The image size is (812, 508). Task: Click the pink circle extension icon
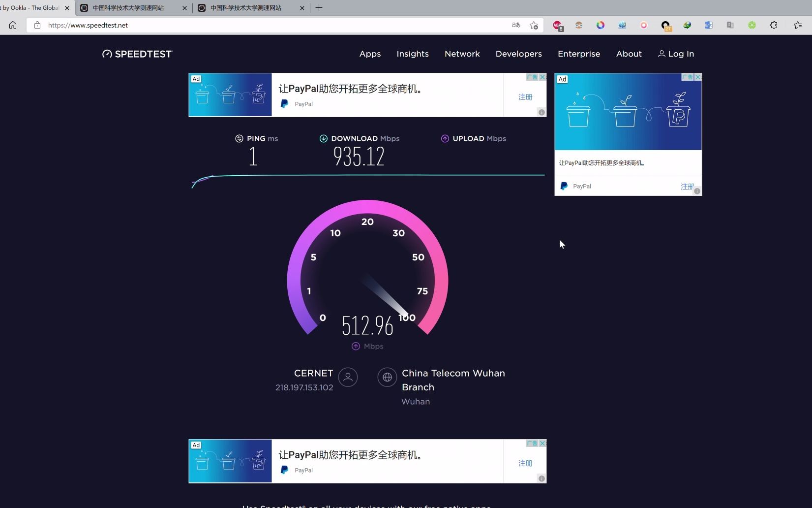(644, 25)
